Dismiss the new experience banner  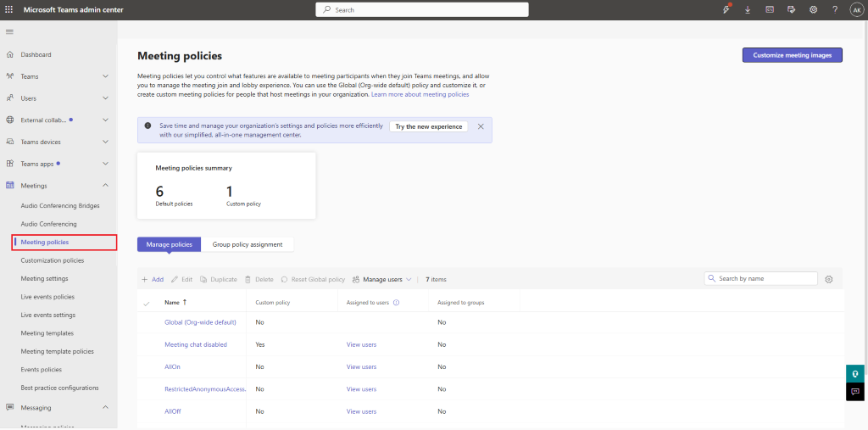click(x=481, y=126)
